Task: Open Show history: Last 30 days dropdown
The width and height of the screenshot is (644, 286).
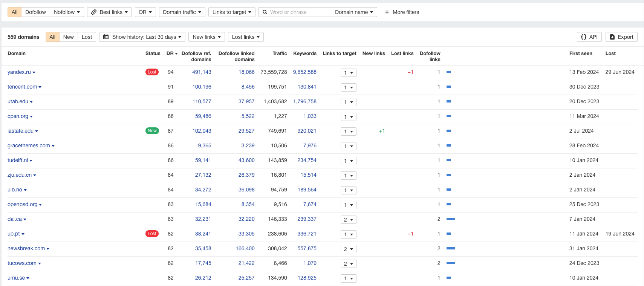Action: (142, 37)
